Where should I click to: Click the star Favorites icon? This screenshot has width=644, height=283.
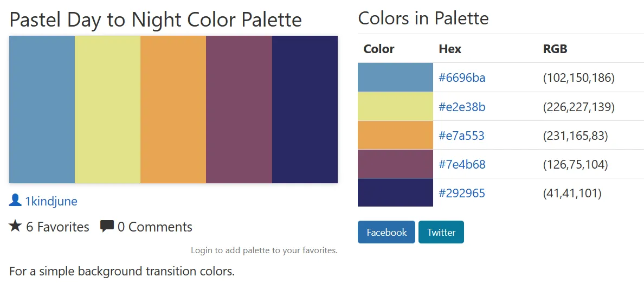pyautogui.click(x=15, y=226)
